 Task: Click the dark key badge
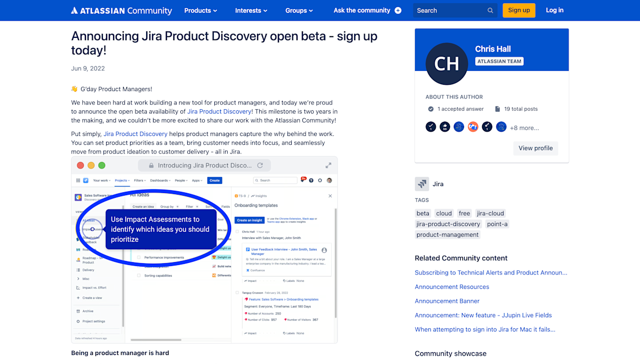pyautogui.click(x=487, y=127)
